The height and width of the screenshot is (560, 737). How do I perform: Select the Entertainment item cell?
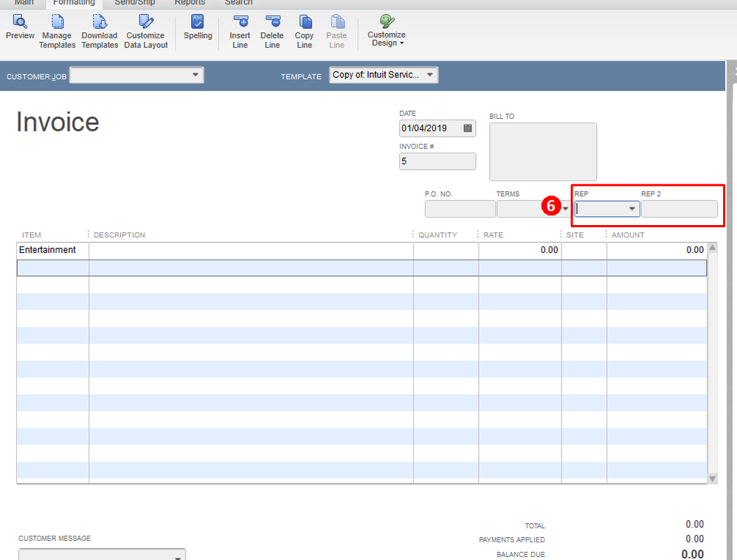pos(52,251)
